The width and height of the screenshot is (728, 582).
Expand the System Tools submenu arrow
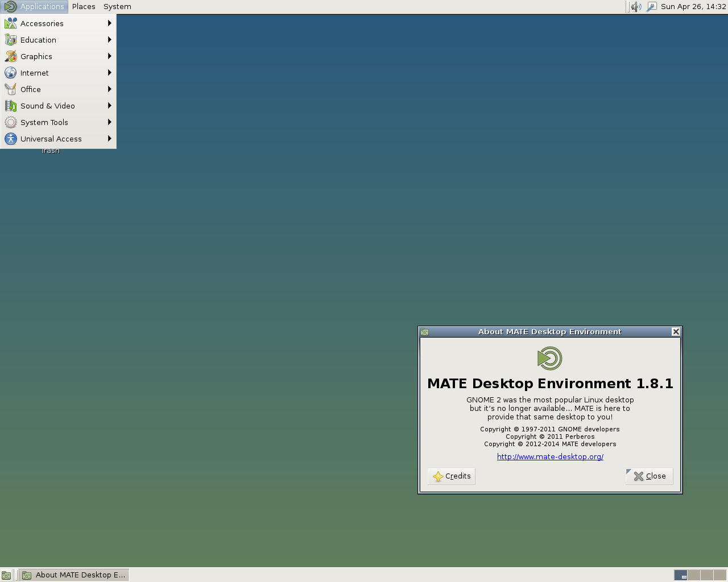click(x=109, y=122)
